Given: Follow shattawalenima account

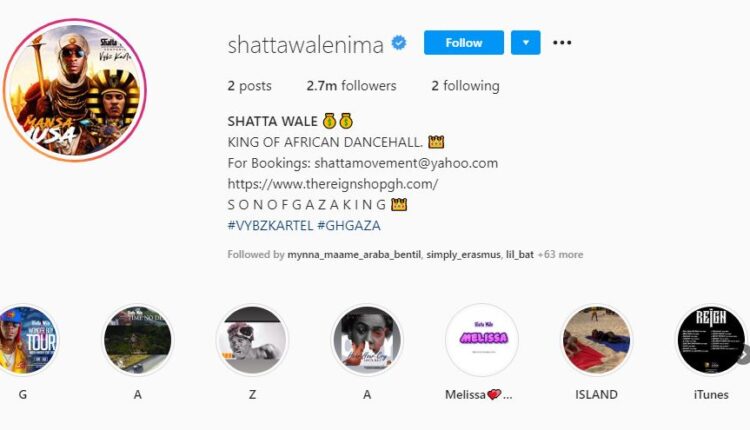Looking at the screenshot, I should (463, 43).
